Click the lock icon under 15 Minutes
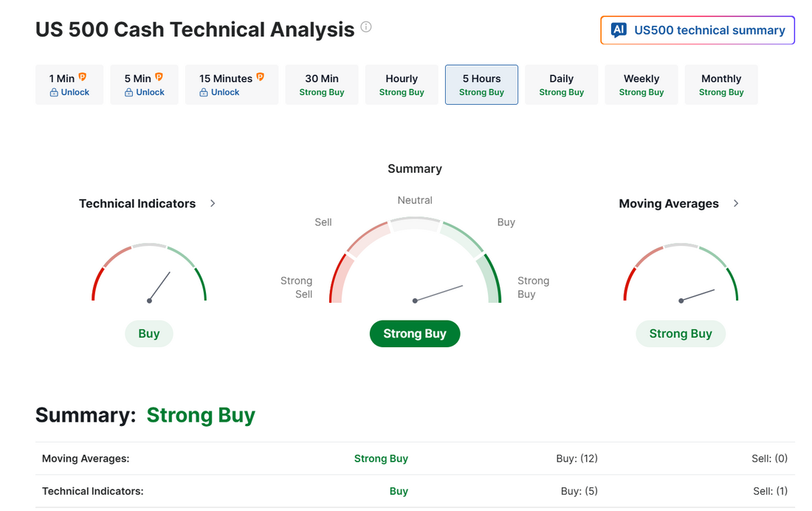Image resolution: width=812 pixels, height=511 pixels. (204, 93)
